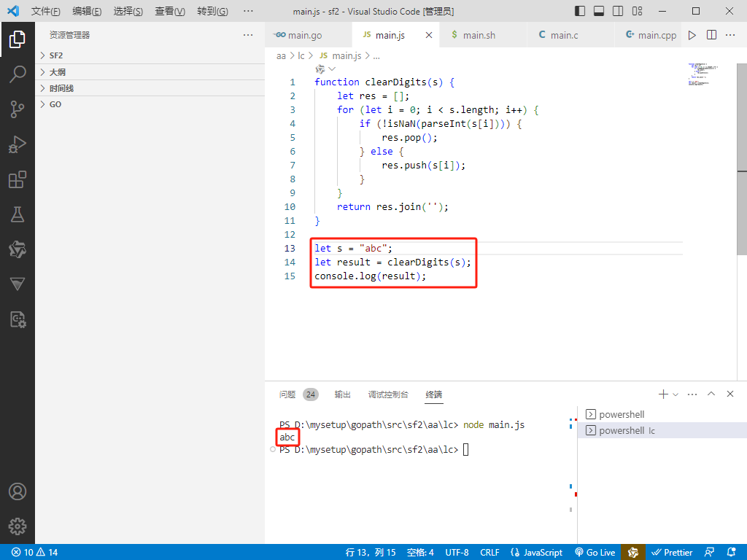Image resolution: width=747 pixels, height=560 pixels.
Task: Open the 查看(V) menu
Action: 169,11
